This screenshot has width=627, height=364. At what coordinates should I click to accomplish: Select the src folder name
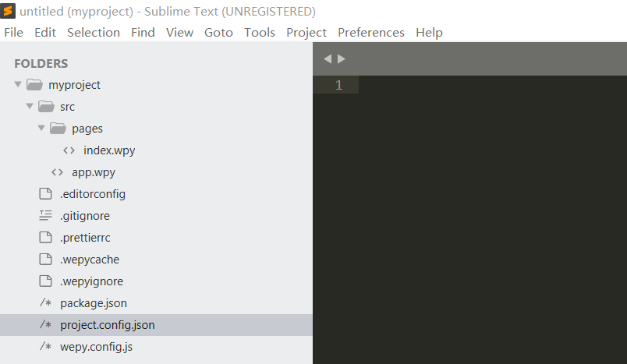(x=67, y=107)
